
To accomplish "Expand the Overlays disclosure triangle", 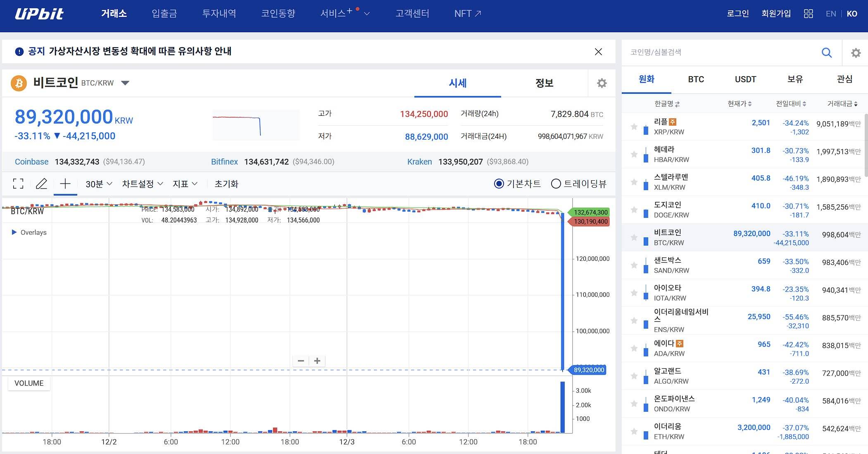I will point(14,232).
